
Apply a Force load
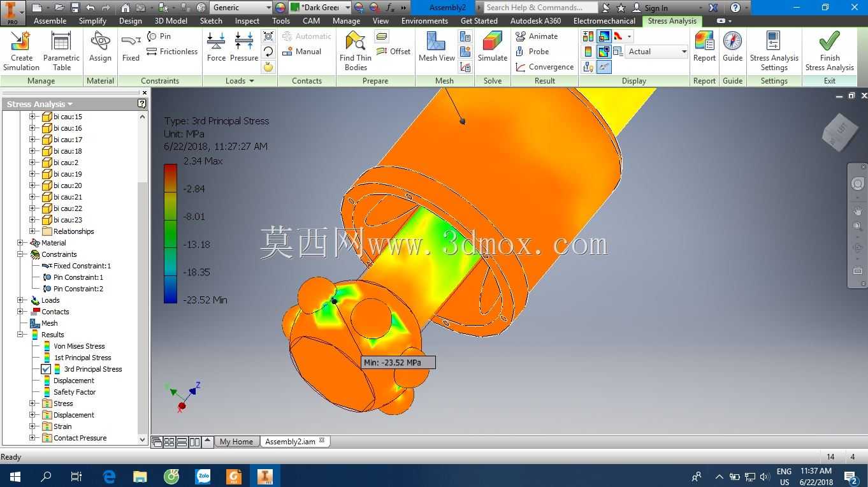pyautogui.click(x=216, y=47)
